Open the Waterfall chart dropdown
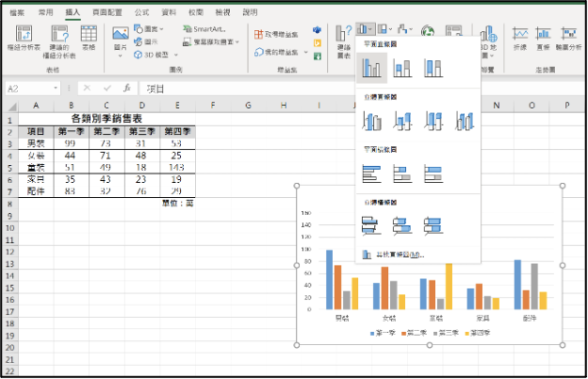 pos(405,29)
